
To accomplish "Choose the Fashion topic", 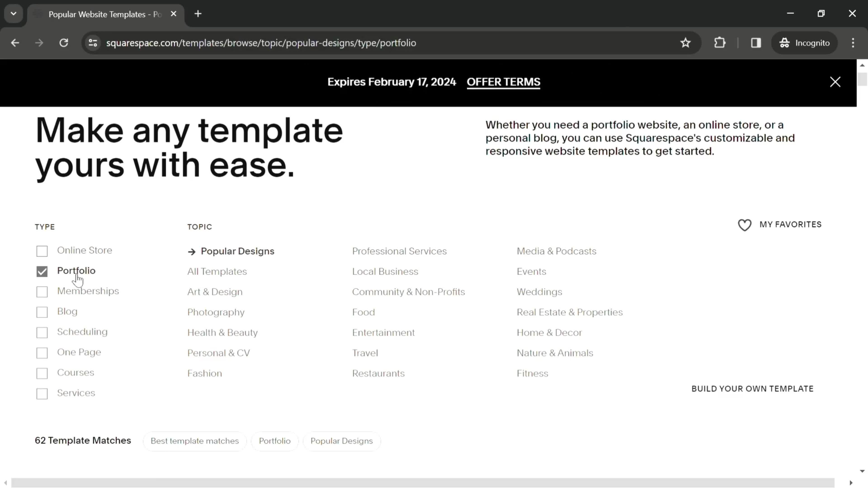I will click(x=205, y=373).
